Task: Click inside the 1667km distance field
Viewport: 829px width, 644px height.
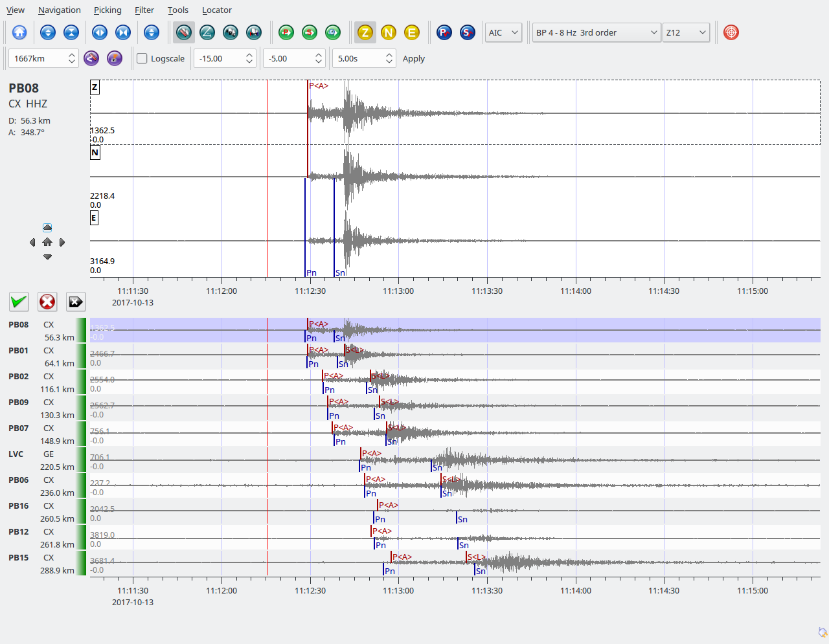Action: coord(38,59)
